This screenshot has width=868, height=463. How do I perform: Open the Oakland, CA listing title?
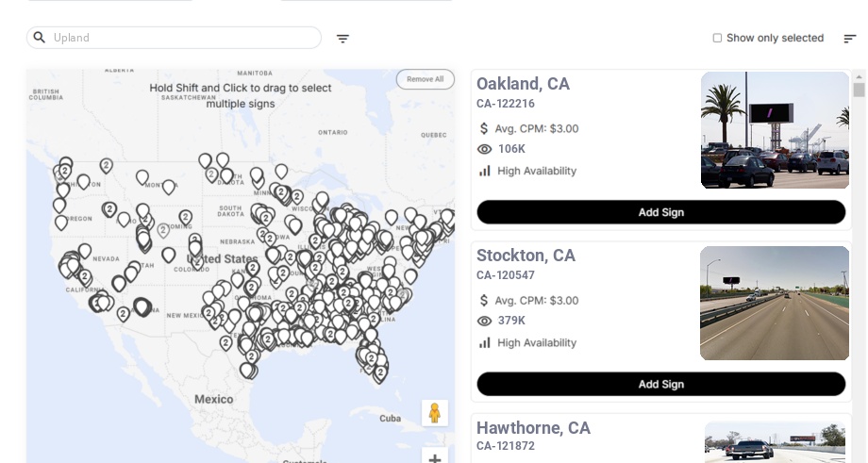pyautogui.click(x=523, y=84)
